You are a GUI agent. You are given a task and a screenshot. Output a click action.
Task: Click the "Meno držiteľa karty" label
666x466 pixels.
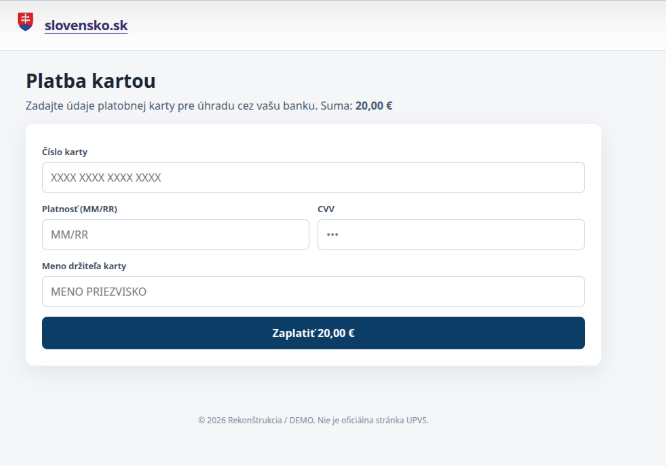[x=84, y=266]
